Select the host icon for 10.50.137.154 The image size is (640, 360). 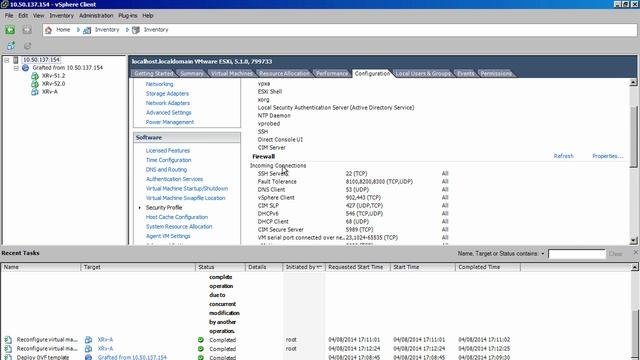pos(16,60)
